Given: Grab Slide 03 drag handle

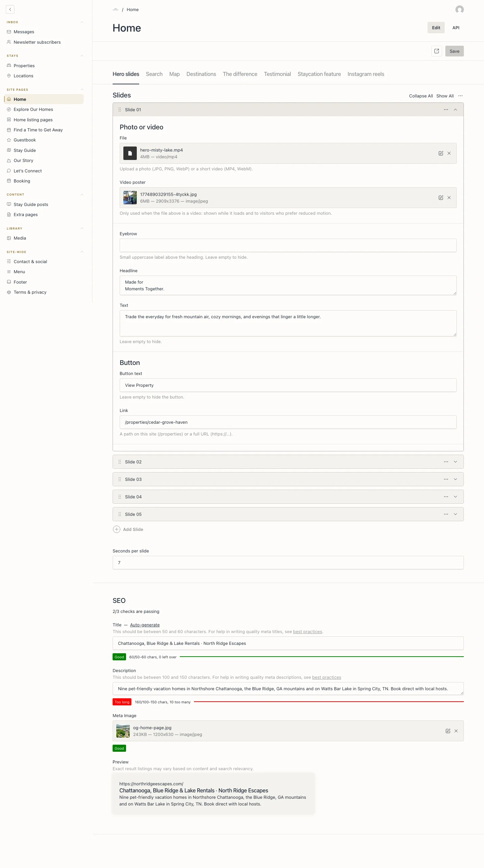Looking at the screenshot, I should [120, 479].
